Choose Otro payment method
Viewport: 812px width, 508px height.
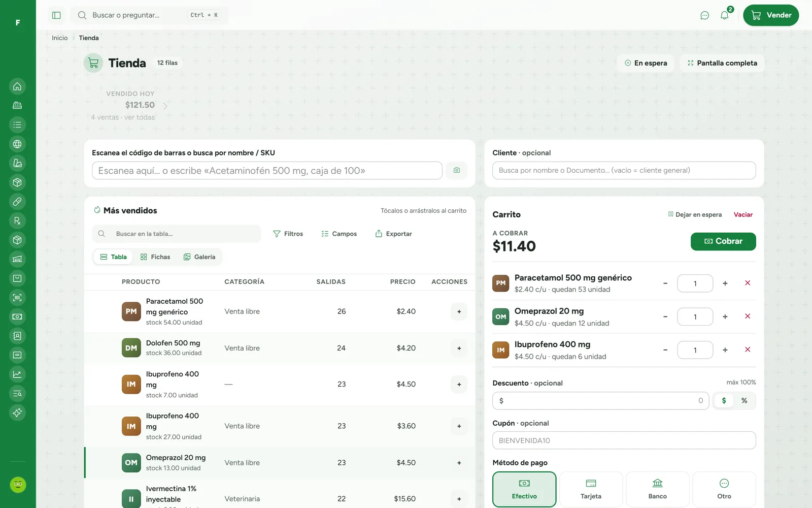[x=724, y=489]
